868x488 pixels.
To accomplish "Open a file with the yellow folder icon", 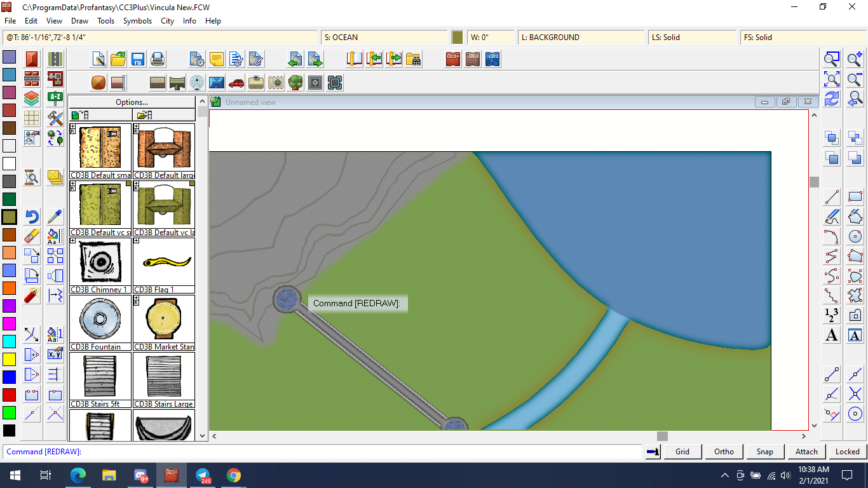I will pyautogui.click(x=118, y=60).
